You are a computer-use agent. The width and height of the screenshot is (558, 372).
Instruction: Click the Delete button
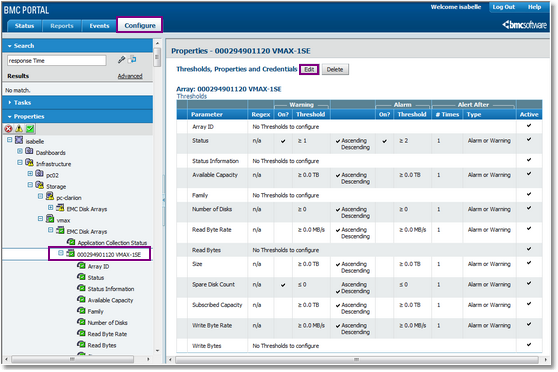[335, 69]
